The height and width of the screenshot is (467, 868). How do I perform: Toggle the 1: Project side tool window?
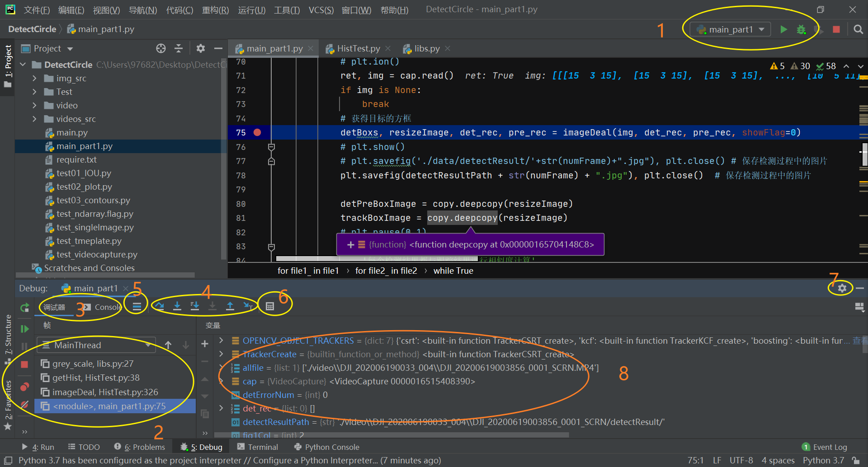click(8, 66)
